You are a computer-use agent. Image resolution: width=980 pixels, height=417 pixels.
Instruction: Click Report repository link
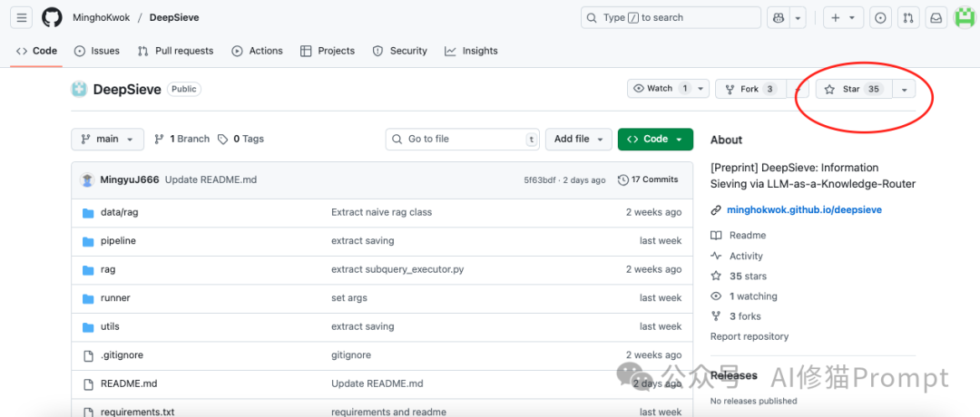[750, 336]
